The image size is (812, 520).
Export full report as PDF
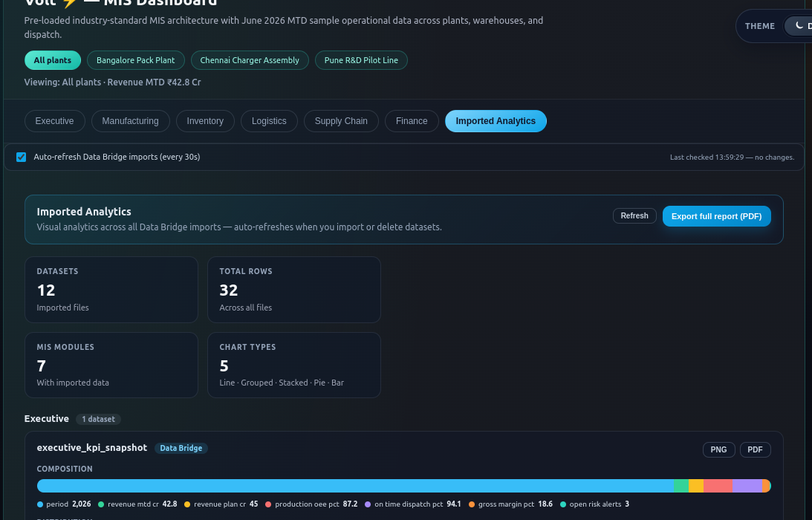[716, 216]
